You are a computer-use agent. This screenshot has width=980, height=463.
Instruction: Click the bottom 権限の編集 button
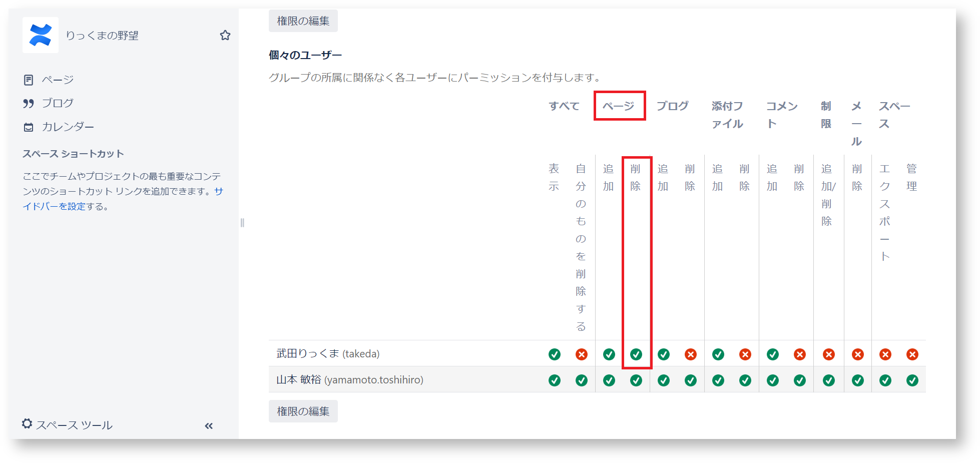click(x=303, y=410)
